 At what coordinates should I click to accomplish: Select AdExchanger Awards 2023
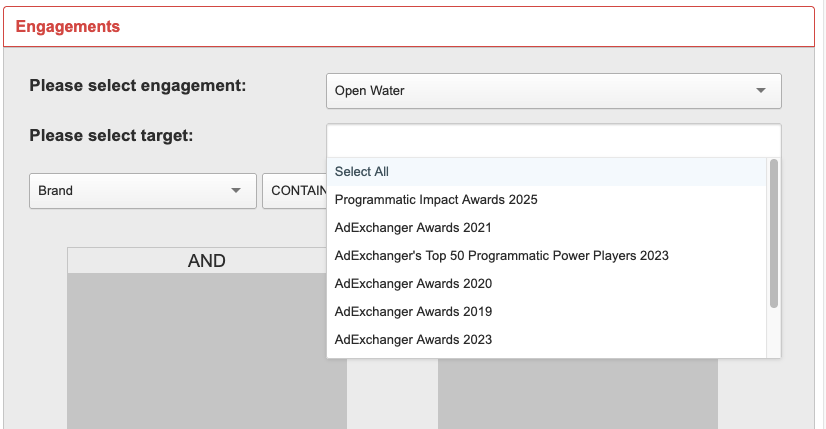point(547,339)
